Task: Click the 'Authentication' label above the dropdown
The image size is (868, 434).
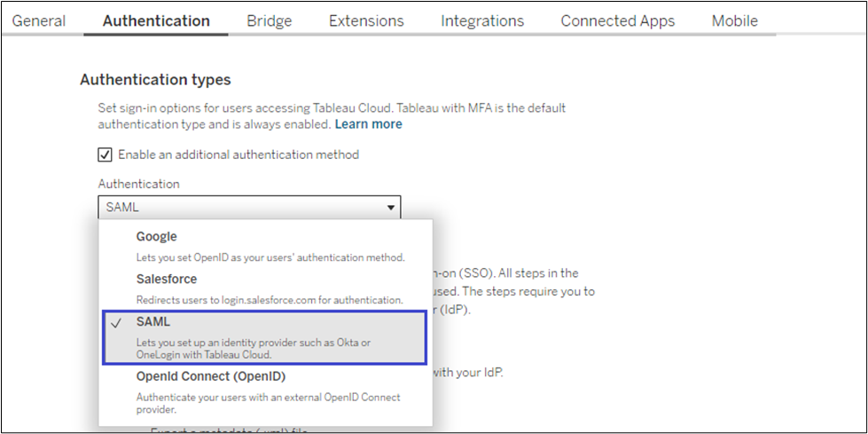Action: tap(138, 184)
